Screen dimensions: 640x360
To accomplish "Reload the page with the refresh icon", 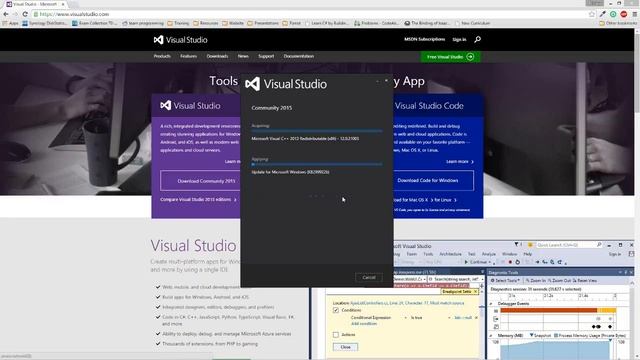I will [x=25, y=14].
